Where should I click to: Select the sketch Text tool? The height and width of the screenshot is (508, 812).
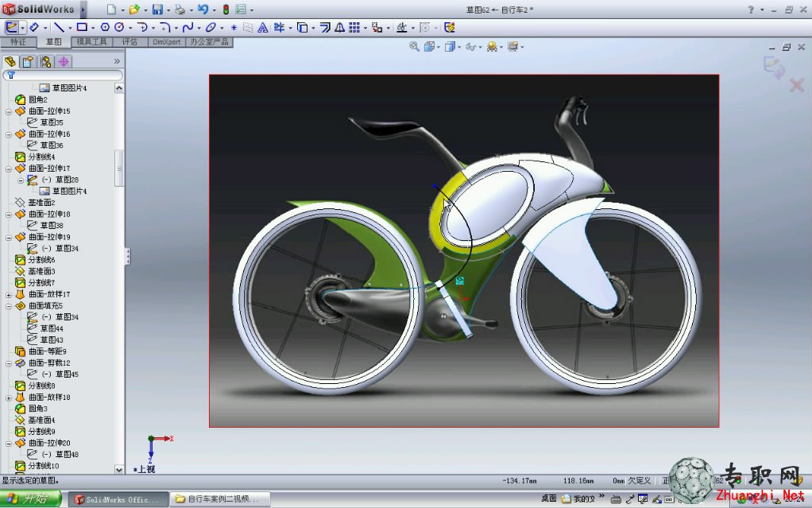pos(262,28)
